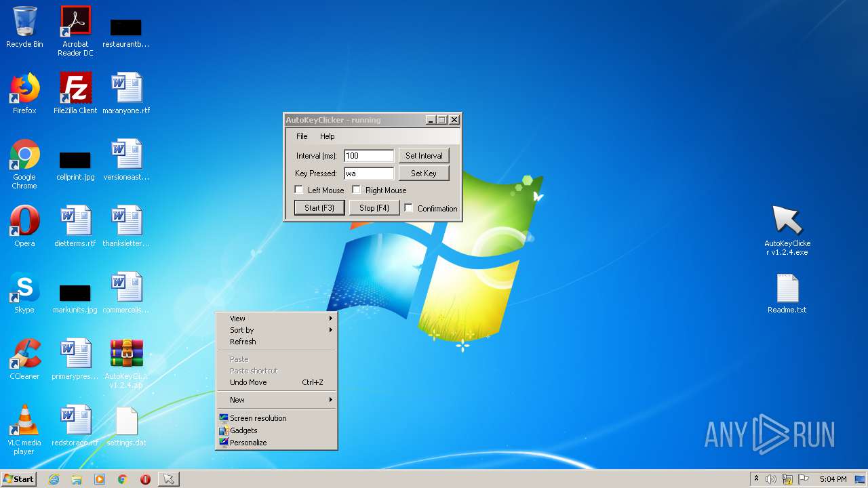Select the FileZilla Client shortcut

click(75, 94)
